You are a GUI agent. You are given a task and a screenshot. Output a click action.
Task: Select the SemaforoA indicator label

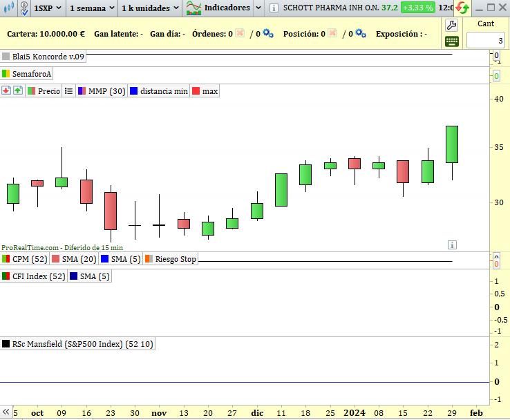pos(27,74)
